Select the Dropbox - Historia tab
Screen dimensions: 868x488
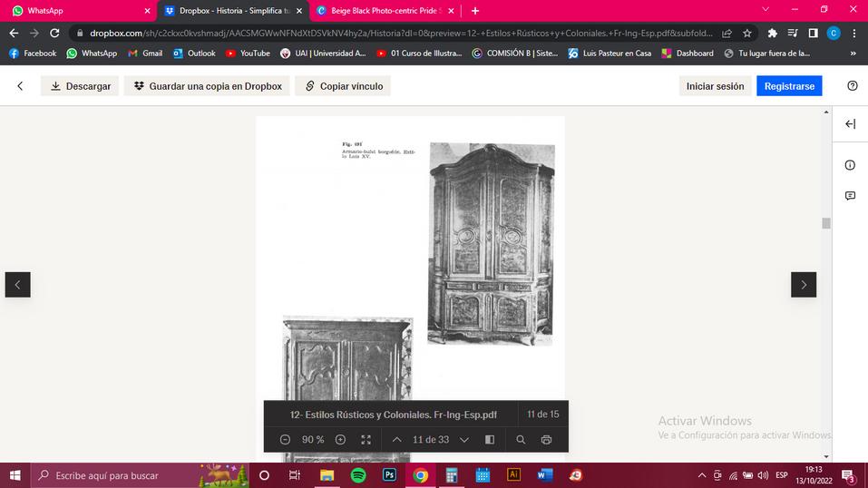pyautogui.click(x=234, y=11)
